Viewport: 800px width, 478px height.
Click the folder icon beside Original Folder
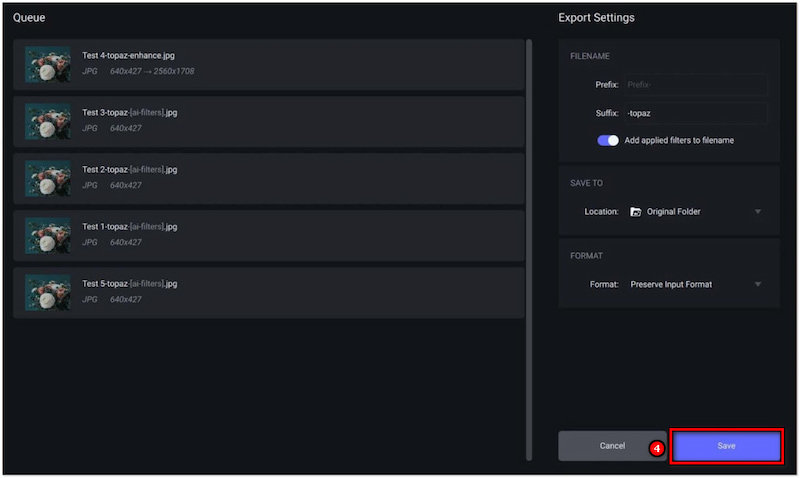point(636,212)
